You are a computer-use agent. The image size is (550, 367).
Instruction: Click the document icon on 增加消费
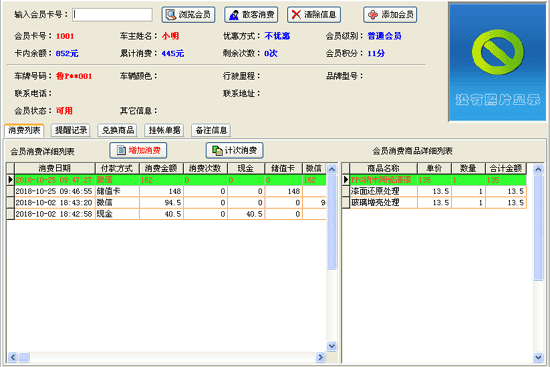pos(121,151)
